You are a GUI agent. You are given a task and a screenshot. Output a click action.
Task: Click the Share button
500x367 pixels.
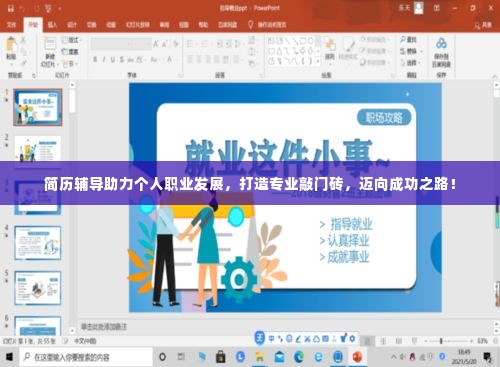click(483, 25)
